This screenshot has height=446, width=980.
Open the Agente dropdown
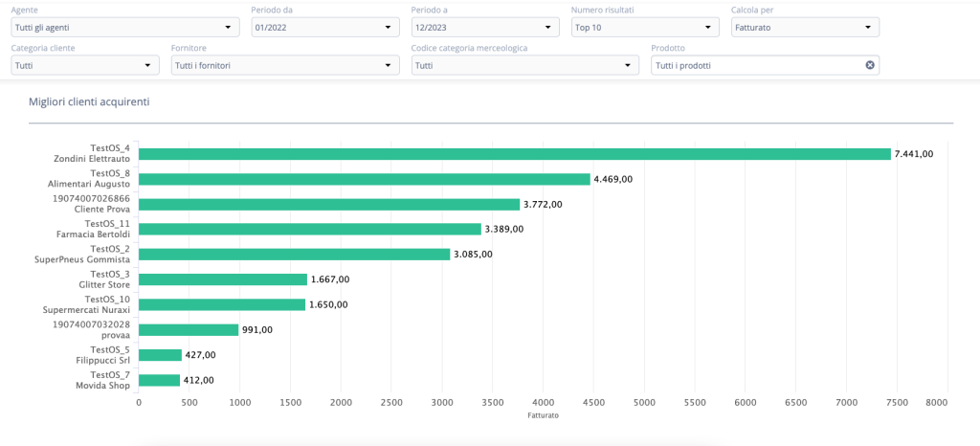(125, 28)
